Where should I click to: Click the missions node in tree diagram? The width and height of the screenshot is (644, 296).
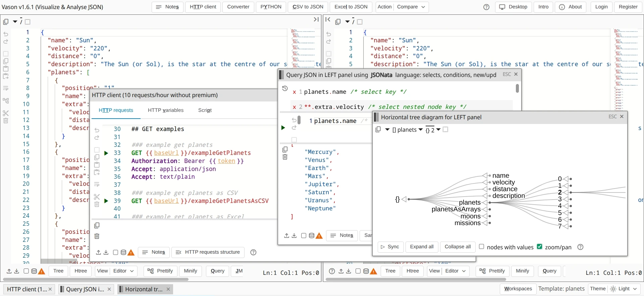tap(468, 223)
